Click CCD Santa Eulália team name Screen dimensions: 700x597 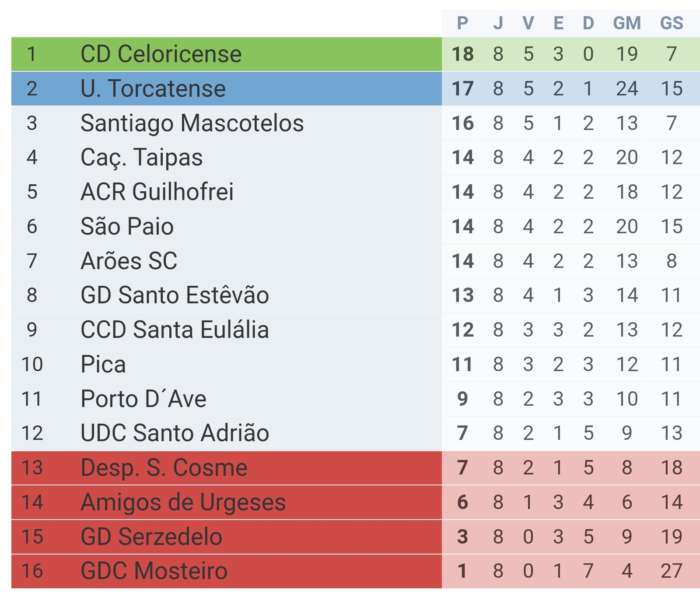point(175,330)
